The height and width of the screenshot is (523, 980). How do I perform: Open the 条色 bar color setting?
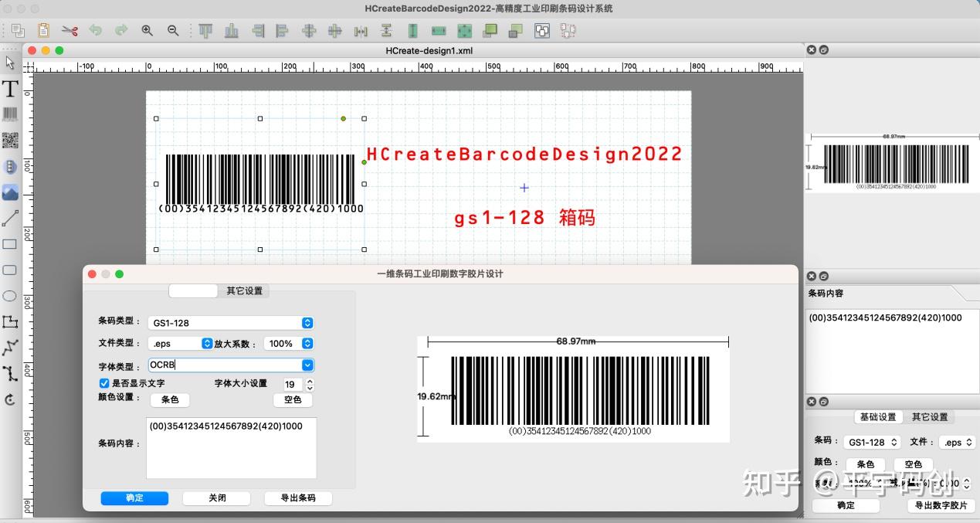(x=170, y=400)
